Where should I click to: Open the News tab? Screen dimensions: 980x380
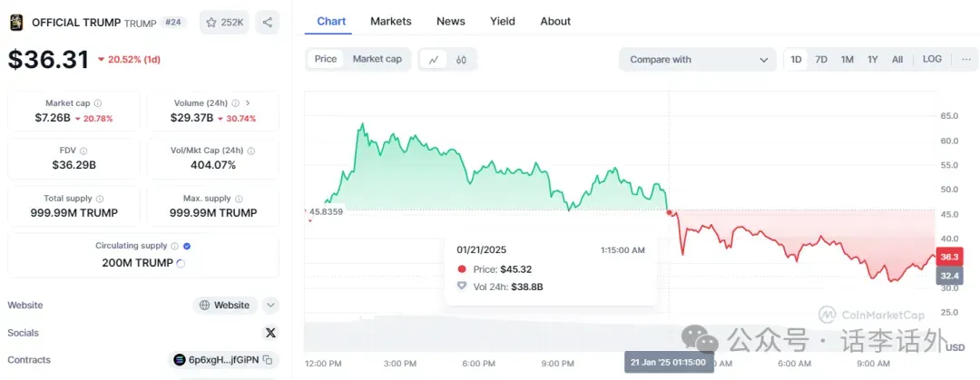451,21
